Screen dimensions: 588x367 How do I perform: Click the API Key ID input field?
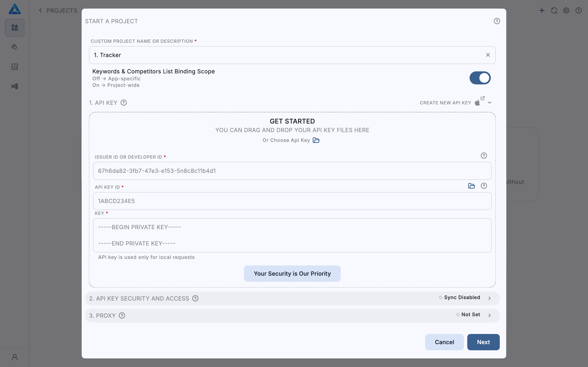[x=292, y=201]
